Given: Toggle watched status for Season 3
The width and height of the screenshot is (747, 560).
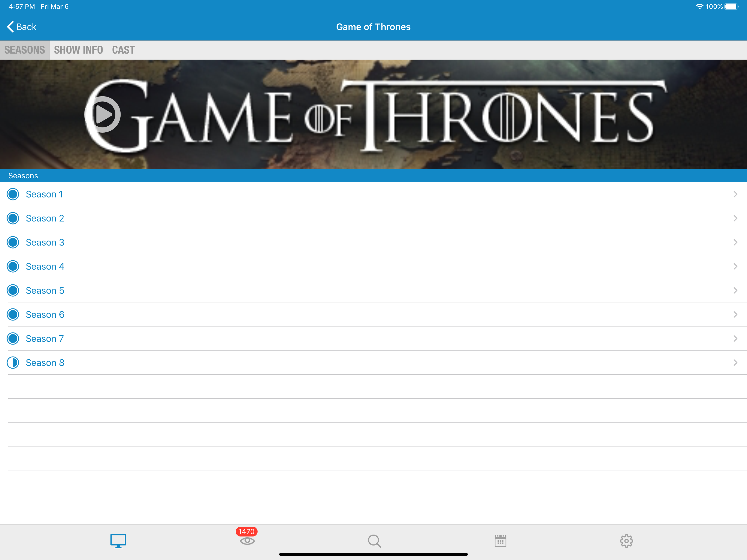Looking at the screenshot, I should [x=13, y=242].
